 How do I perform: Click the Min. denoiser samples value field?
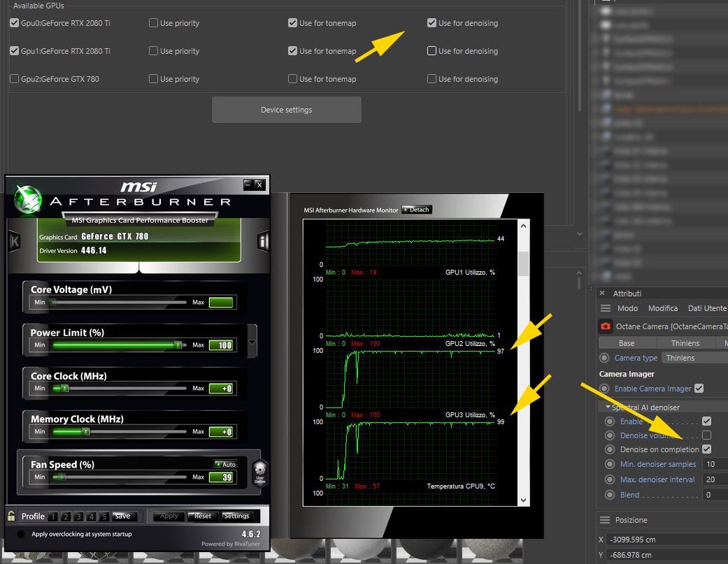(715, 464)
